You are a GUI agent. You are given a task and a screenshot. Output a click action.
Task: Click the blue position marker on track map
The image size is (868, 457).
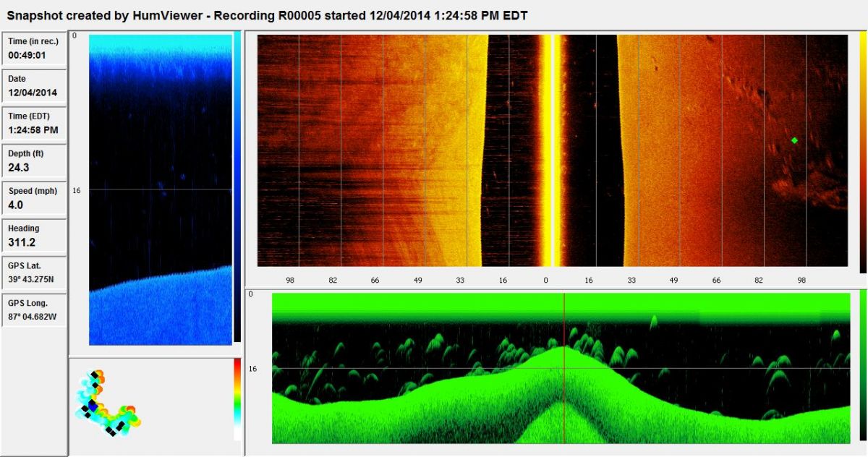[93, 408]
